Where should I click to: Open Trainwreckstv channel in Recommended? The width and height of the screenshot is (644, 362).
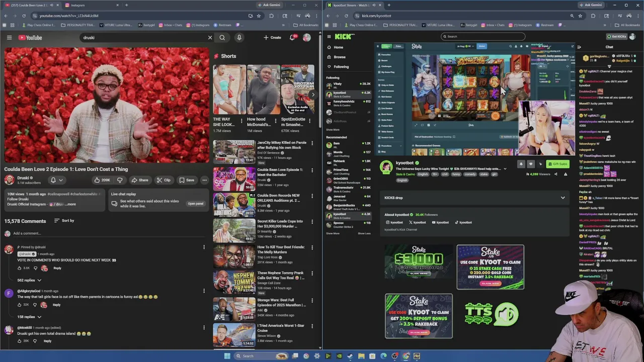click(348, 189)
